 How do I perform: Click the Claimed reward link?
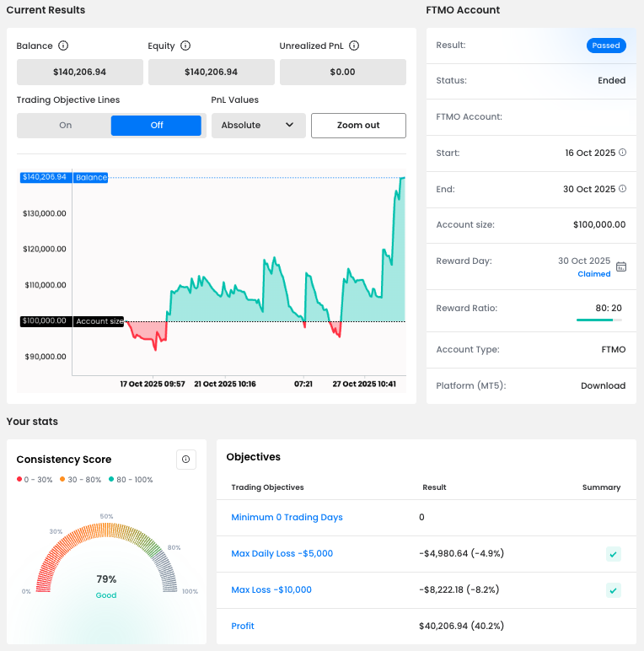593,274
